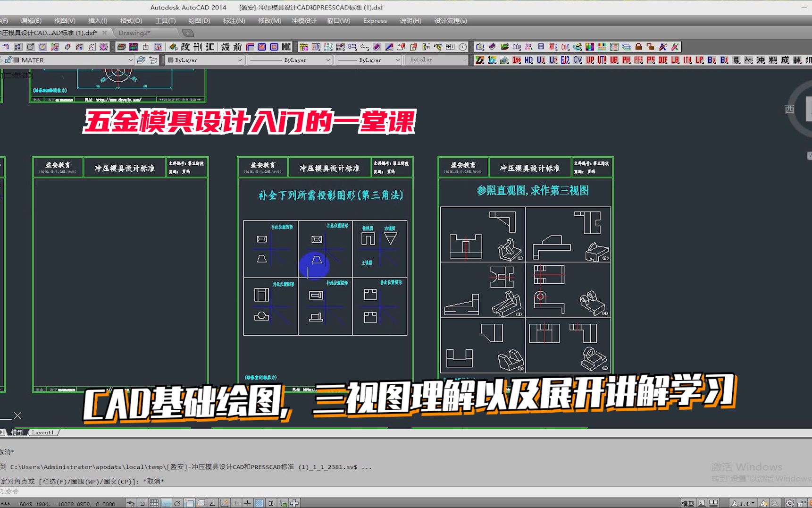The height and width of the screenshot is (508, 812).
Task: Click the COp toolbar icon
Action: (517, 47)
